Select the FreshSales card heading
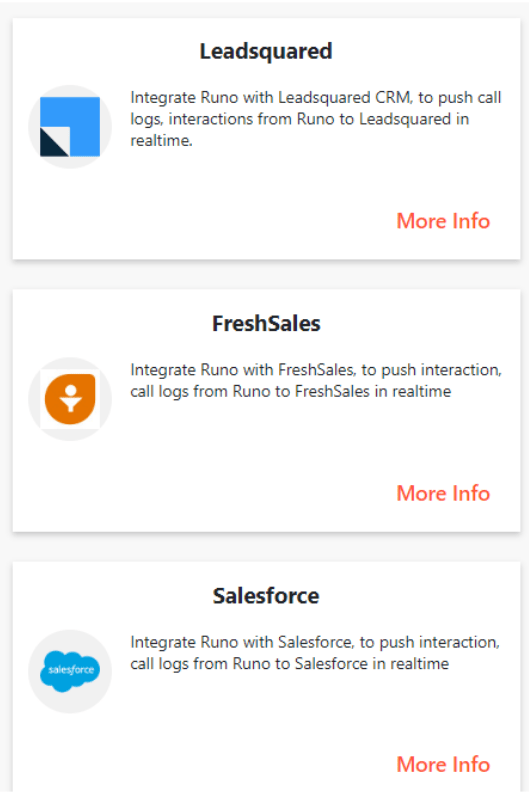 coord(266,323)
